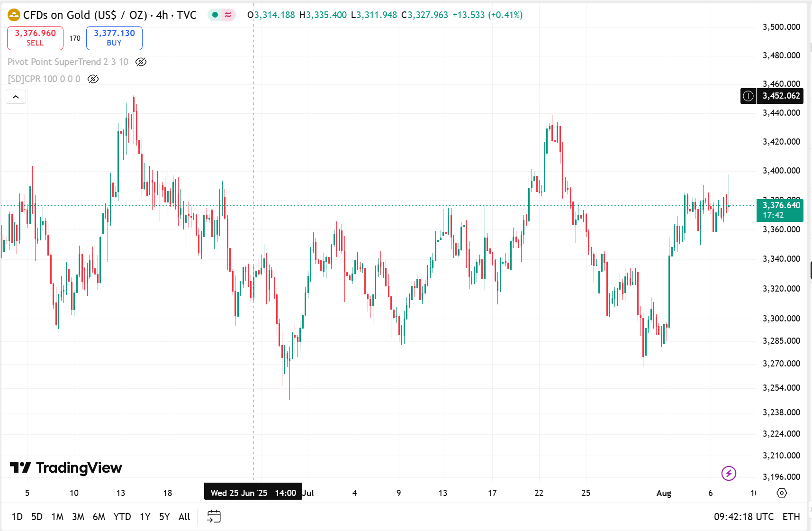The width and height of the screenshot is (812, 531).
Task: Select the YTD time range
Action: (122, 517)
